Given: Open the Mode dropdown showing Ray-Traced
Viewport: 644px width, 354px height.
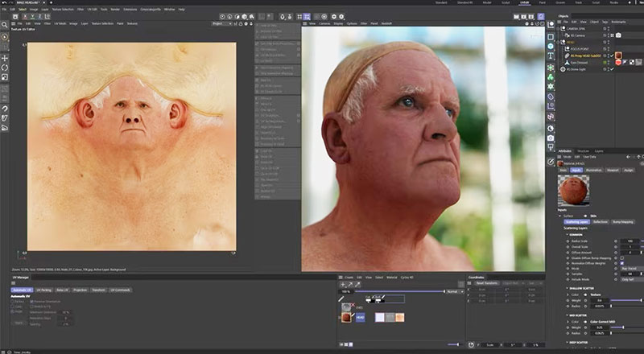Looking at the screenshot, I should (628, 269).
